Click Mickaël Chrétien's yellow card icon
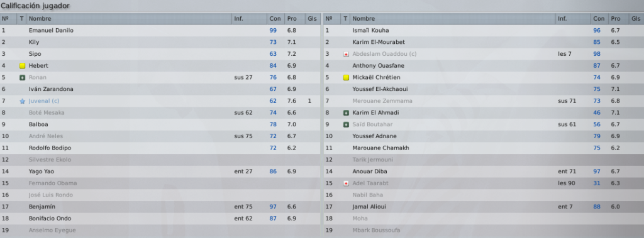 [x=346, y=78]
